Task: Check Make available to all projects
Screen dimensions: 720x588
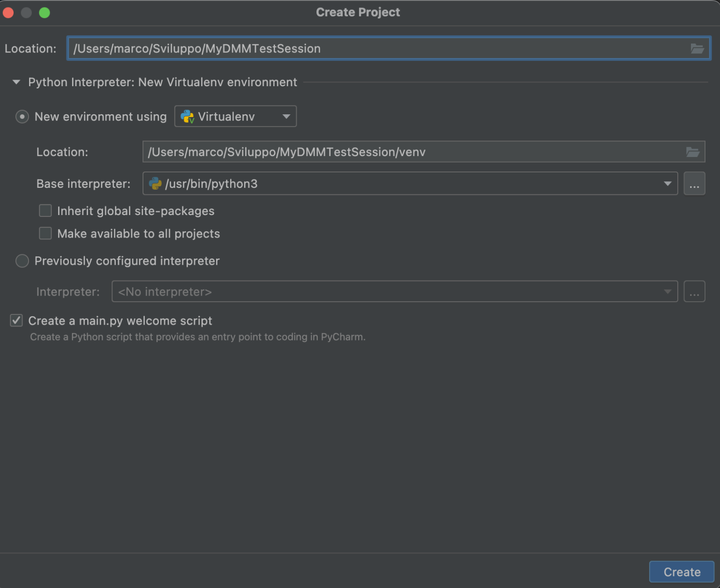Action: point(45,233)
